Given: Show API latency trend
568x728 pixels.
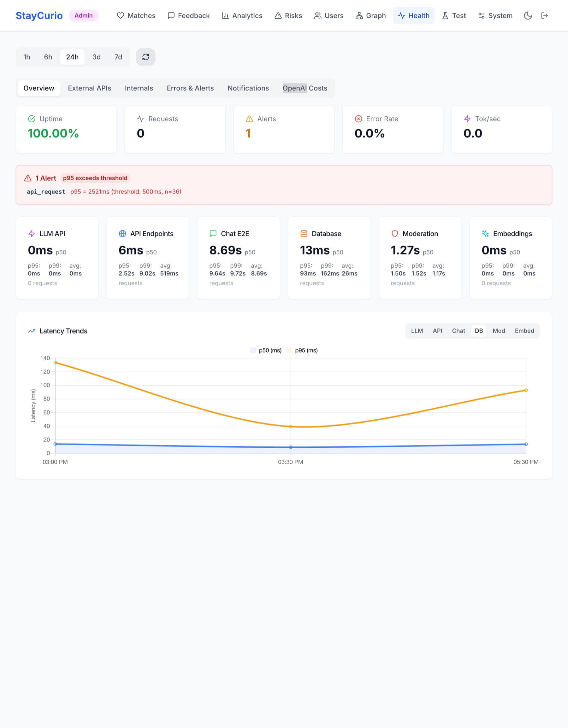Looking at the screenshot, I should 438,331.
